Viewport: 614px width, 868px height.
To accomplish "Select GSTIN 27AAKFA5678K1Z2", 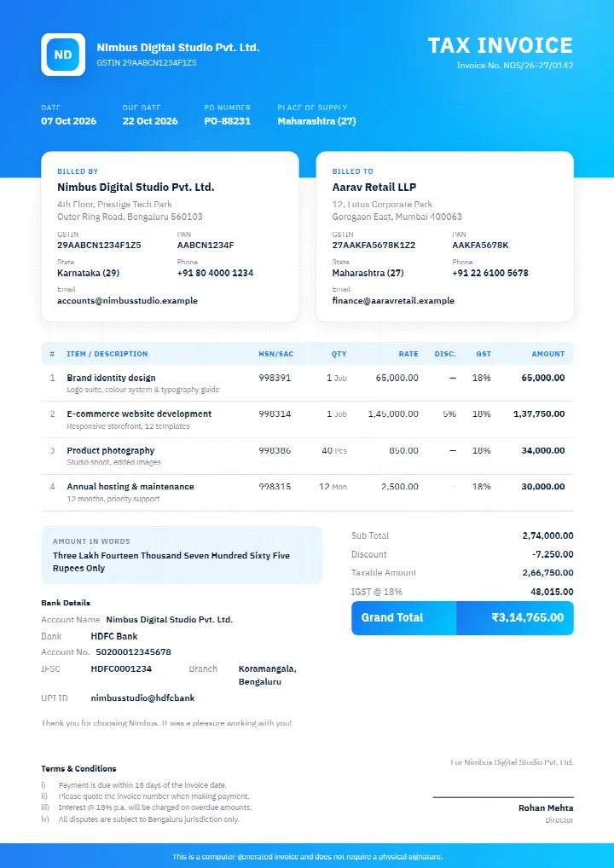I will tap(374, 245).
